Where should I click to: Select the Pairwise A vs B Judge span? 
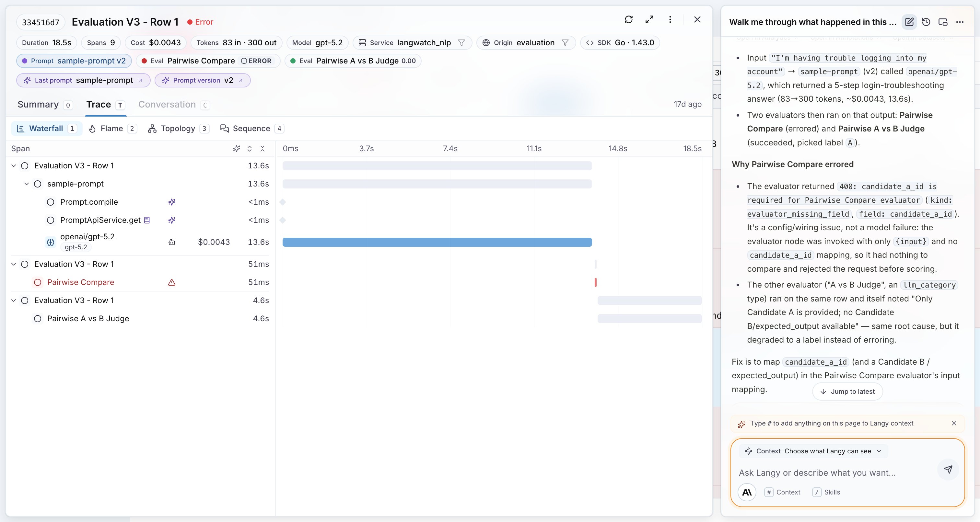tap(140, 319)
